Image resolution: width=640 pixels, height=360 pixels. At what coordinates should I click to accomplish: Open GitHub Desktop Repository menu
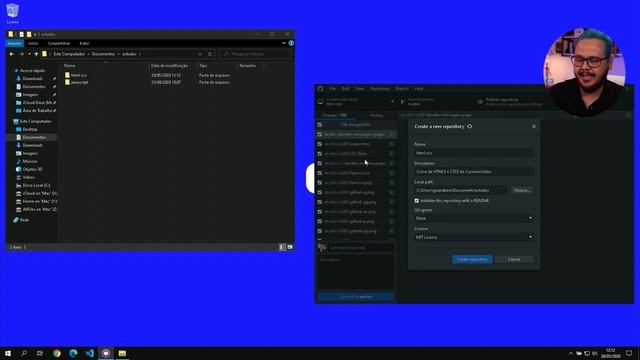tap(380, 89)
